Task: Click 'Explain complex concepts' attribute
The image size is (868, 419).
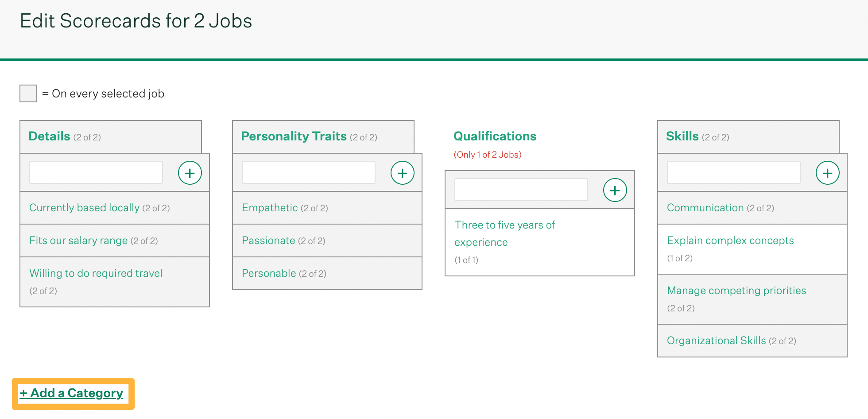Action: coord(730,241)
